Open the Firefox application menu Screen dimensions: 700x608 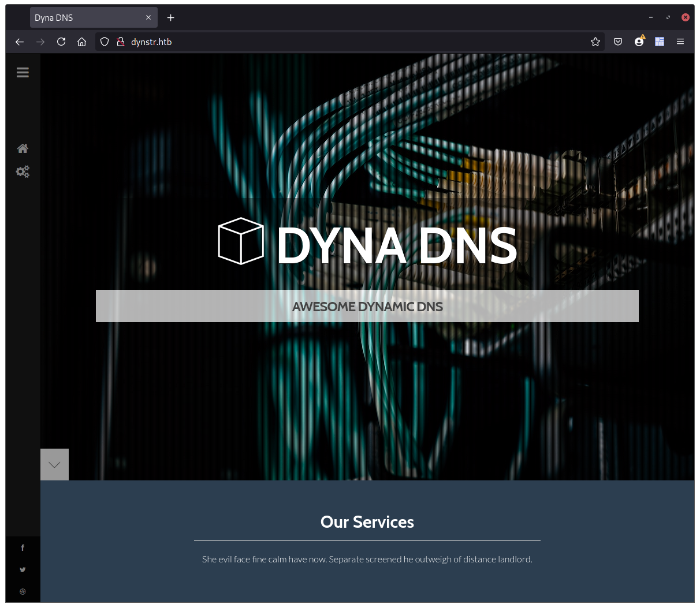point(680,42)
